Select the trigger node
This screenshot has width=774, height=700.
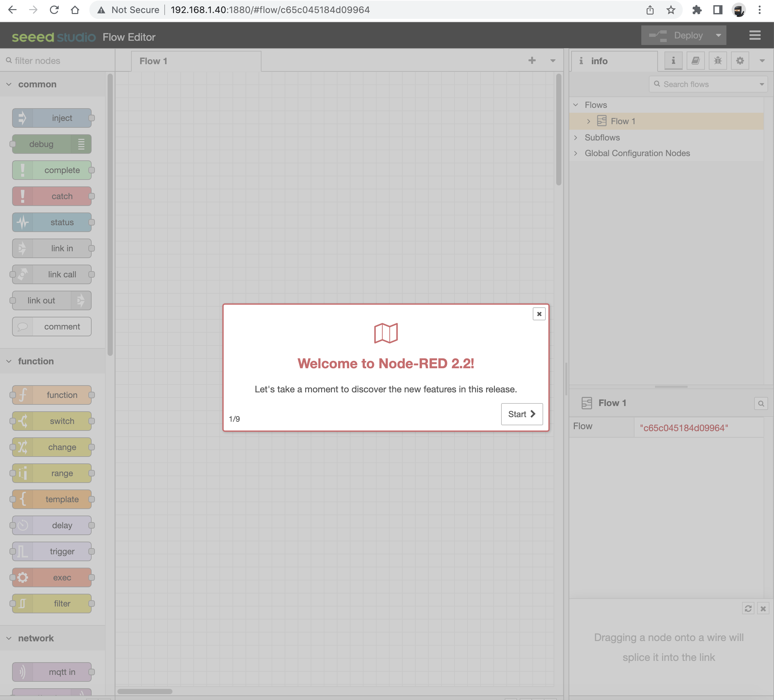point(52,551)
